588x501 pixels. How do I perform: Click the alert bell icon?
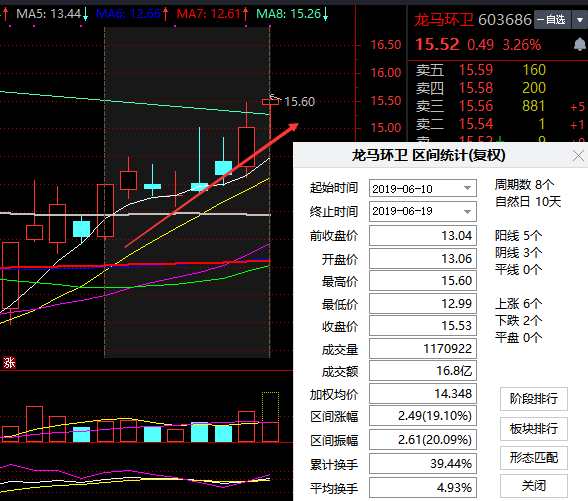580,44
